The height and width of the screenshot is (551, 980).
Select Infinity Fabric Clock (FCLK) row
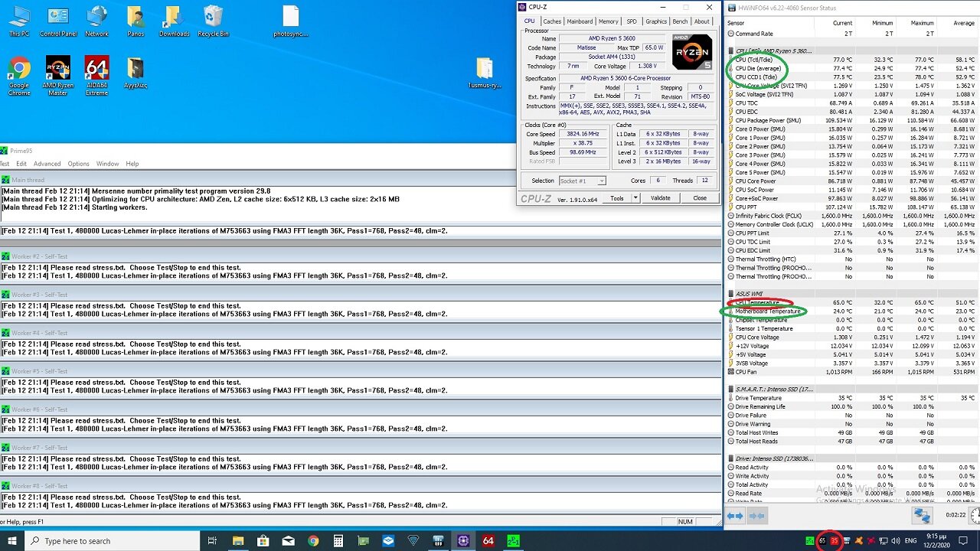click(x=851, y=216)
